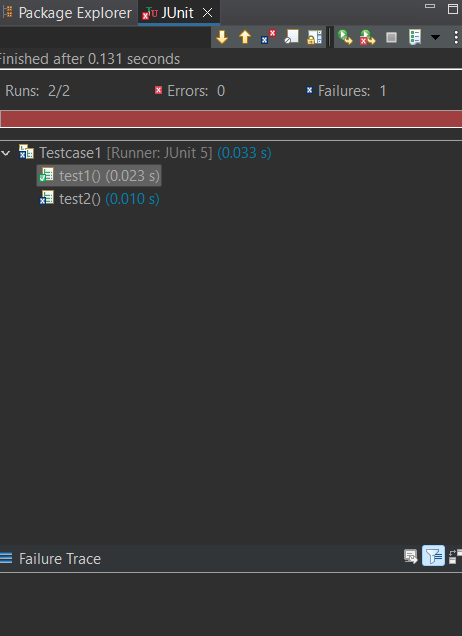
Task: Open the JUnit view menu dots
Action: tap(456, 37)
